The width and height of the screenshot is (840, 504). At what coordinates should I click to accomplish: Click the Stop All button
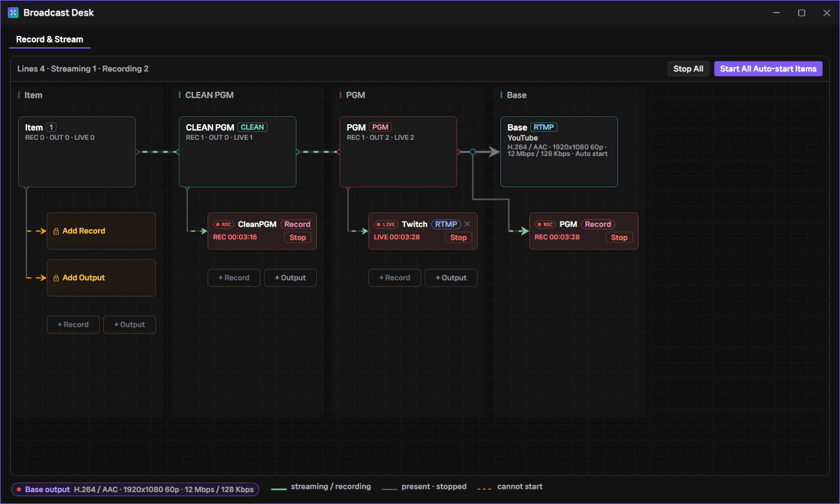click(x=688, y=69)
